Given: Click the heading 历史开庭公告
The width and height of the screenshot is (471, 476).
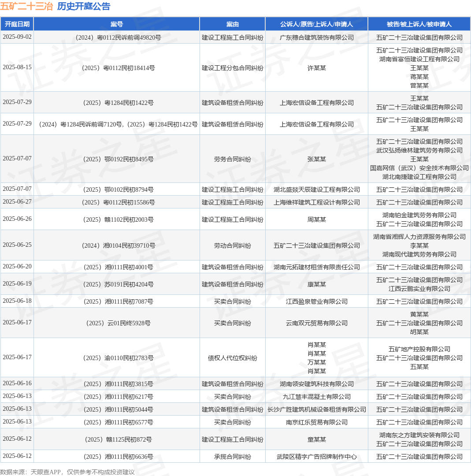Looking at the screenshot, I should pos(83,6).
